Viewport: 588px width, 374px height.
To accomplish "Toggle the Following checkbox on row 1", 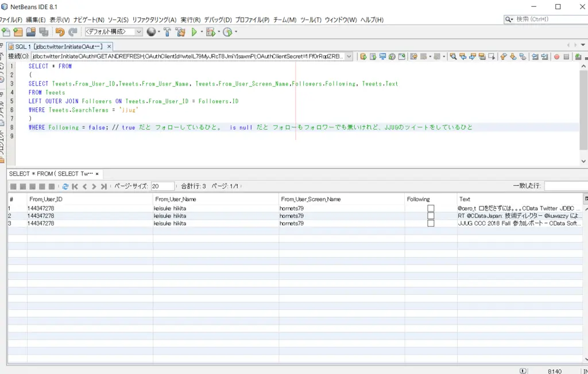I will click(x=430, y=208).
